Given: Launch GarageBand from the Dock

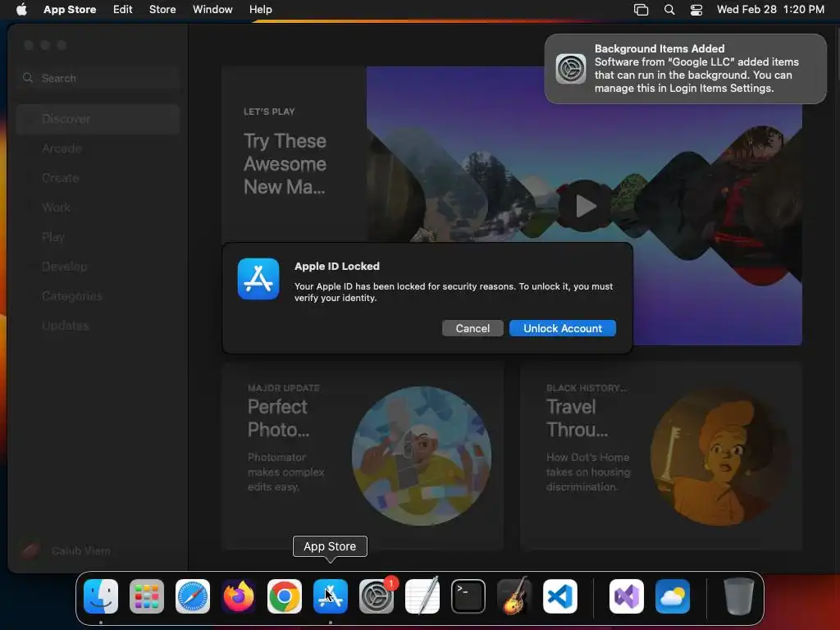Looking at the screenshot, I should (x=514, y=596).
